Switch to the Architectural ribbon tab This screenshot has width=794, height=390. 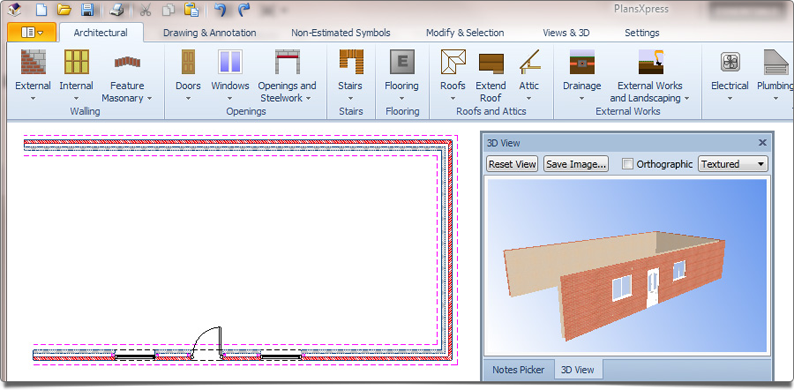point(101,33)
